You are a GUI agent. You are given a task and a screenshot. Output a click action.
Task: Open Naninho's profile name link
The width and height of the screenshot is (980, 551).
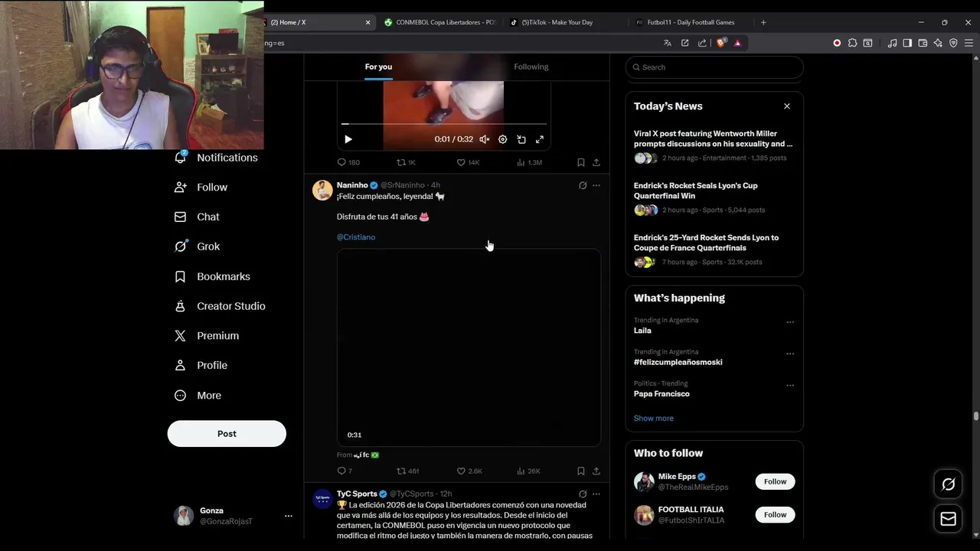[352, 185]
